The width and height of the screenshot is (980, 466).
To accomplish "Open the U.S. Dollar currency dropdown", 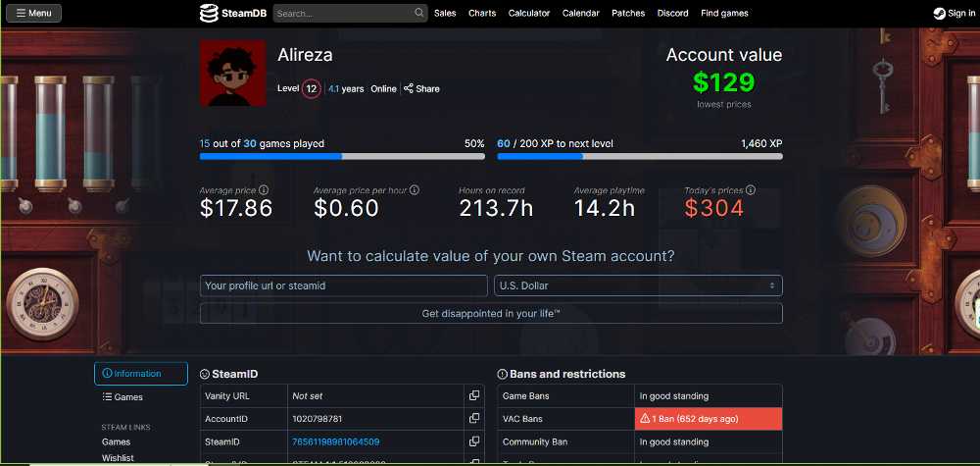I will tap(638, 285).
